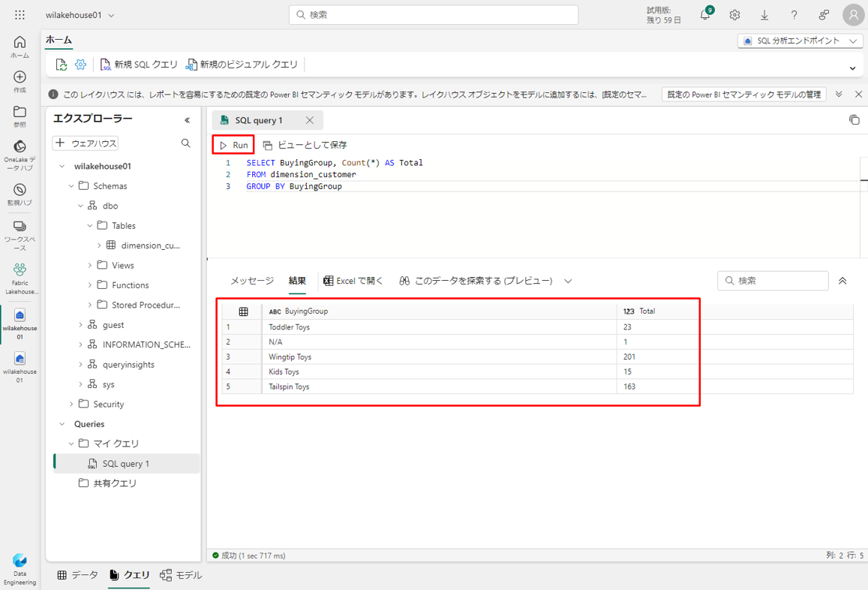868x590 pixels.
Task: Click the feedback icon in header
Action: tap(824, 15)
